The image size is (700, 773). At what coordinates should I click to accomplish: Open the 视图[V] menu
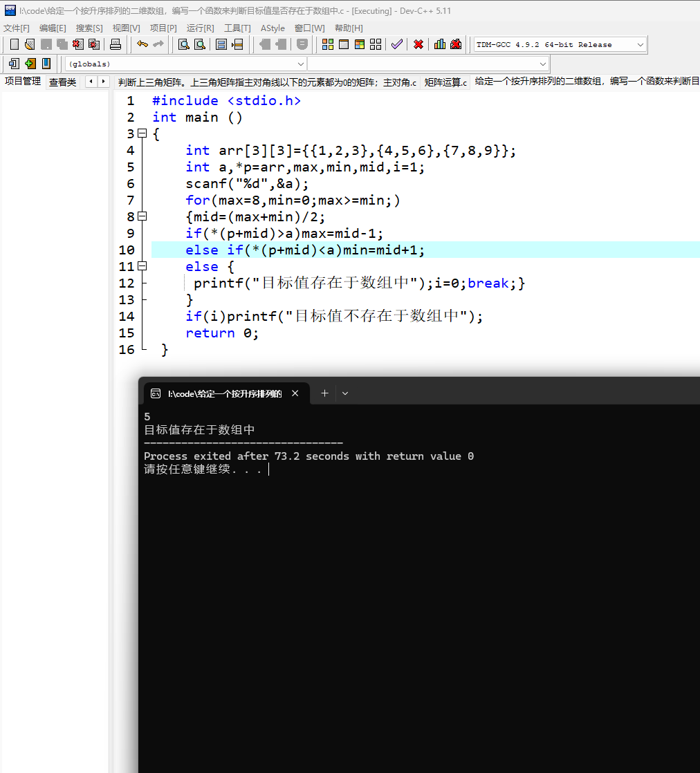(127, 28)
